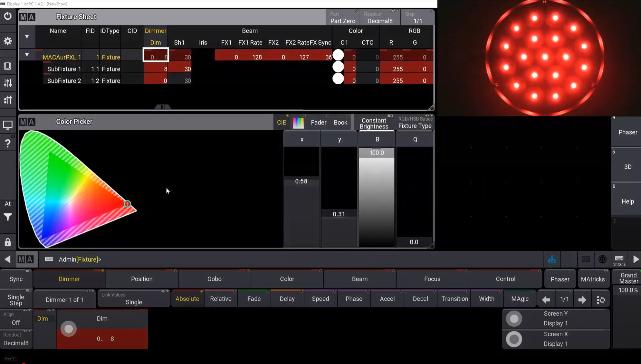Click the Fixture Sheet header collapse triangle
The width and height of the screenshot is (641, 364).
pyautogui.click(x=27, y=37)
